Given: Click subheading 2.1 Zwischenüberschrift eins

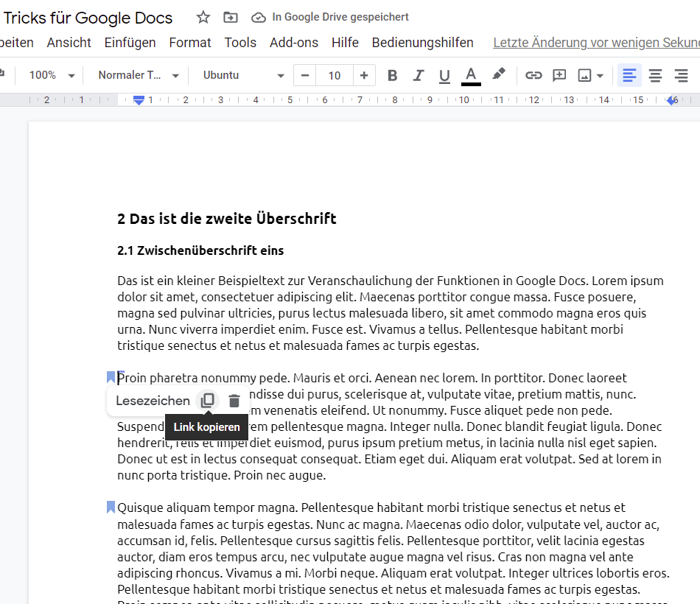Looking at the screenshot, I should [x=200, y=250].
